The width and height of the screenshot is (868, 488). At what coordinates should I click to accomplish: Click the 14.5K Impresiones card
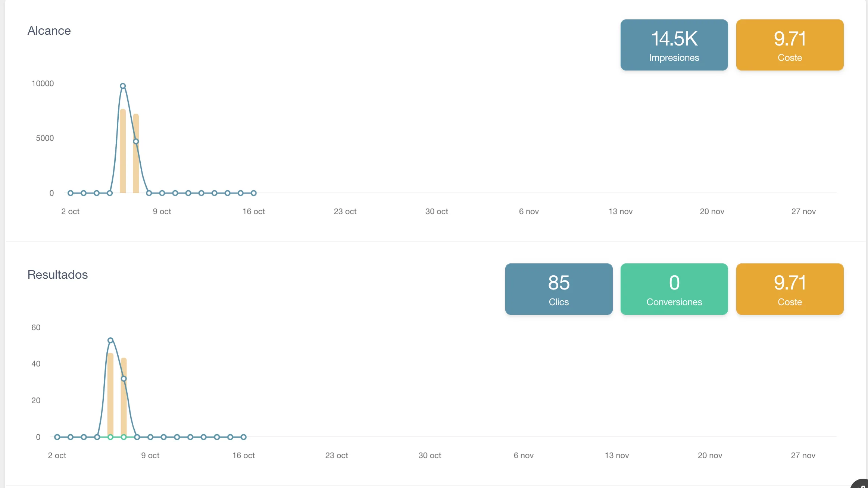(x=674, y=45)
